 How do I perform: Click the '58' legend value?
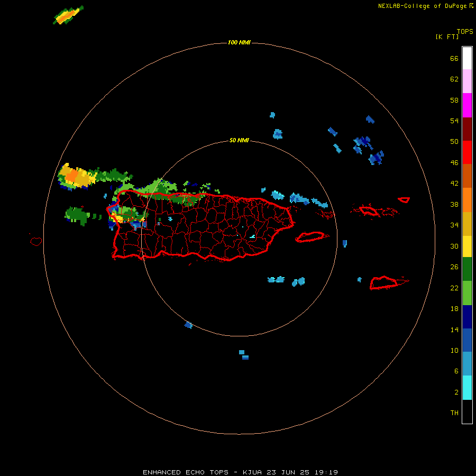coord(454,100)
